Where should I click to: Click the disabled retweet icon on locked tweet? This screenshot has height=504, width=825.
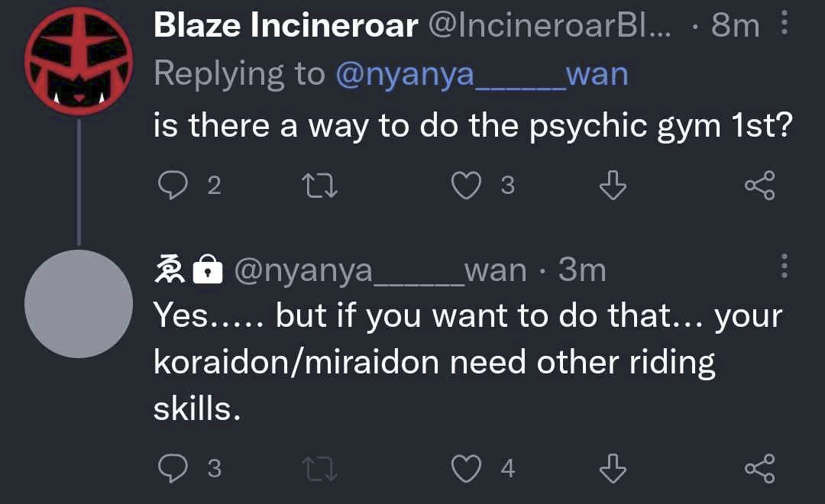click(319, 469)
